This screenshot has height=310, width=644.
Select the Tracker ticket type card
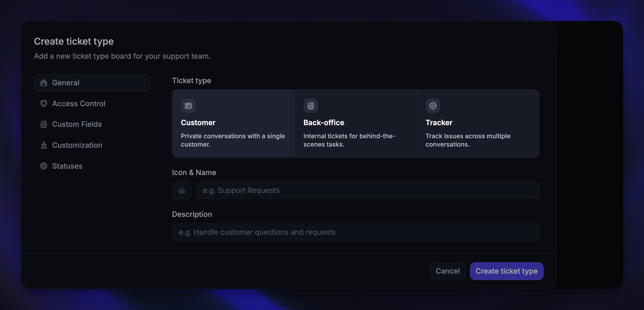(478, 124)
